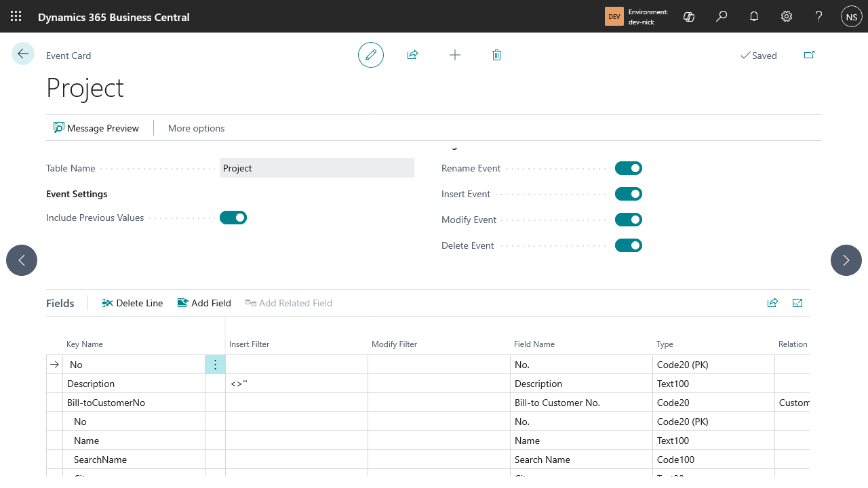The image size is (868, 488).
Task: Open the search magnifier icon
Action: click(x=722, y=16)
